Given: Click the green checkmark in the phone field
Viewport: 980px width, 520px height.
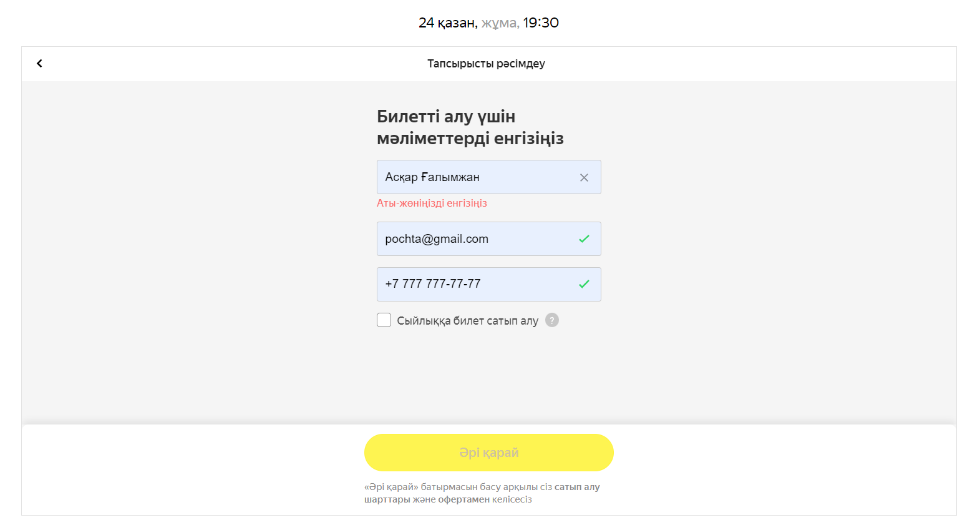Looking at the screenshot, I should [x=584, y=284].
